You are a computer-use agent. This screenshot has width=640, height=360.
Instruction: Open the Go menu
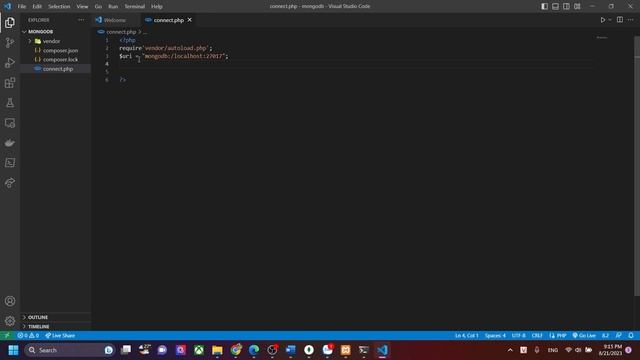coord(98,7)
